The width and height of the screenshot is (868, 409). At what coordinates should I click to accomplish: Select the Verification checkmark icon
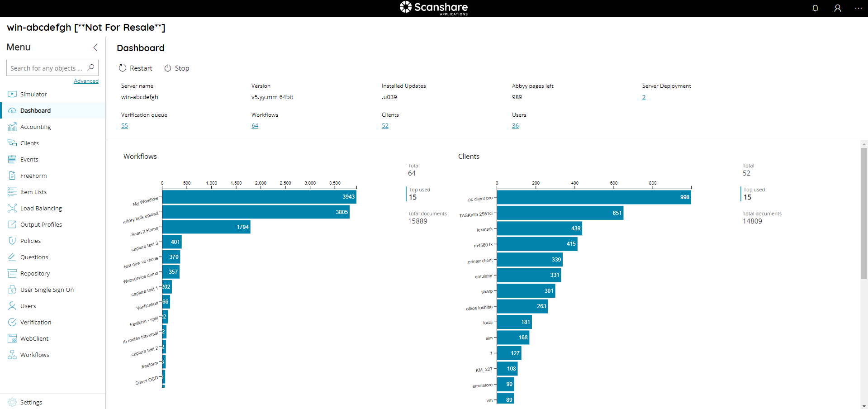click(x=12, y=322)
